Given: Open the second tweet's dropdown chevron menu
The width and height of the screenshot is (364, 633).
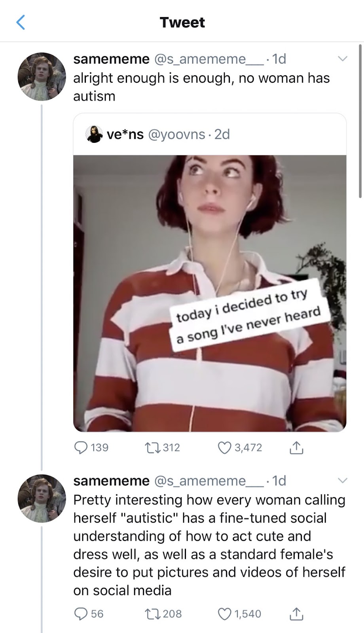Looking at the screenshot, I should tap(342, 481).
